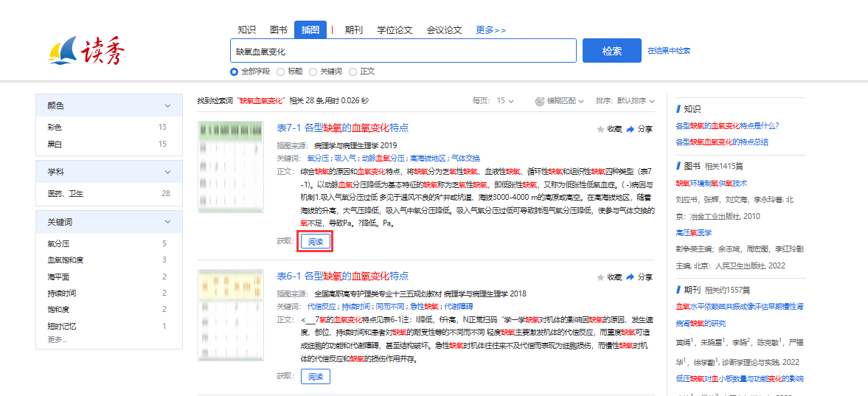The image size is (868, 396).
Task: Click the 分享 arrow icon for 表6-1
Action: pyautogui.click(x=631, y=277)
